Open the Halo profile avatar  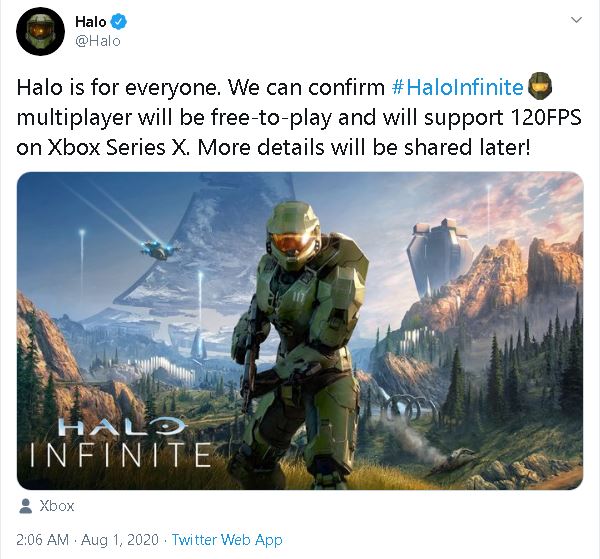(x=40, y=31)
